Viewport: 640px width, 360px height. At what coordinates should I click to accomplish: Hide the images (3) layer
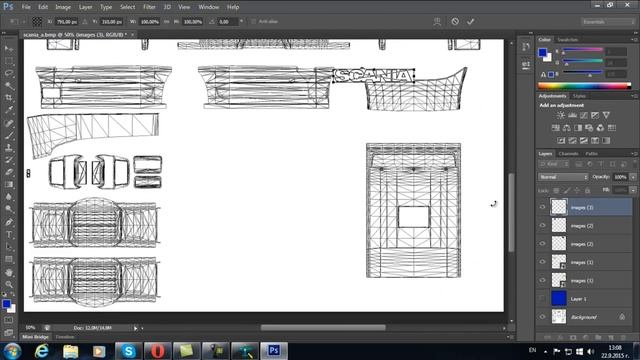[x=542, y=207]
